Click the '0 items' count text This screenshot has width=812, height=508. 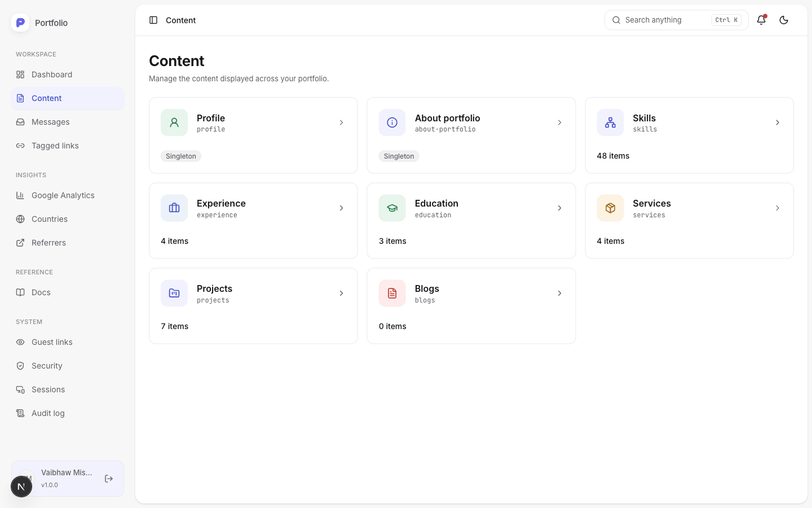(x=392, y=326)
